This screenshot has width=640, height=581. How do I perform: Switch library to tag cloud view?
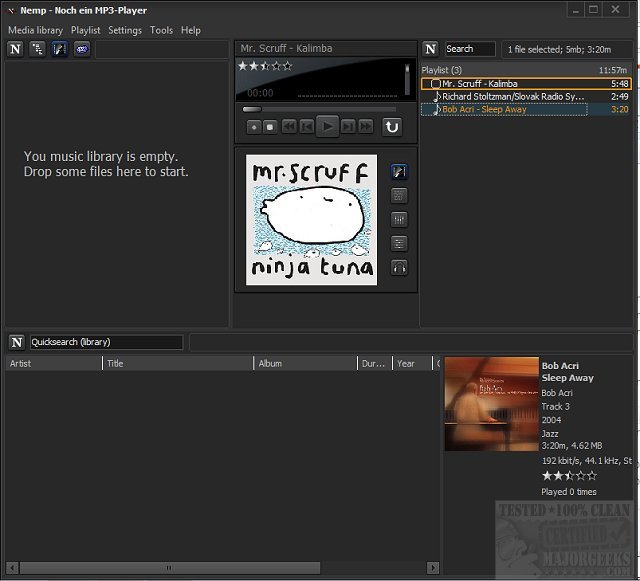(x=81, y=48)
